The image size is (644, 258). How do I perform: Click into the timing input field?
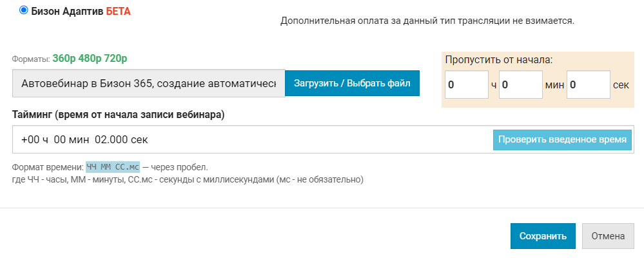[x=251, y=139]
